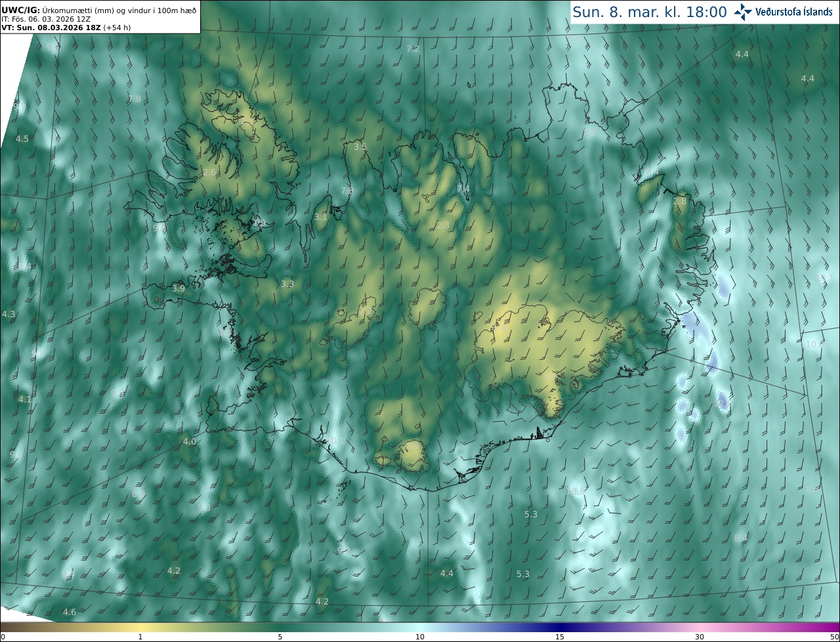840x642 pixels.
Task: Click the 3.9 value on the map
Action: pyautogui.click(x=178, y=288)
